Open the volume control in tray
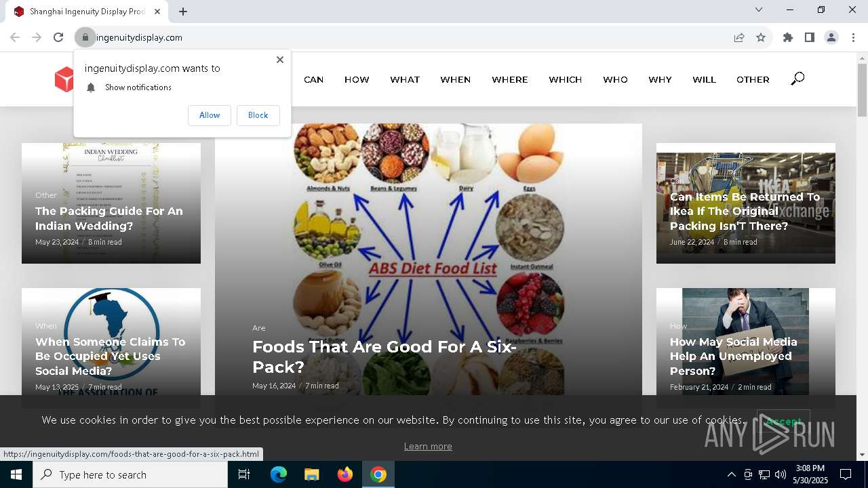This screenshot has width=868, height=488. 781,474
